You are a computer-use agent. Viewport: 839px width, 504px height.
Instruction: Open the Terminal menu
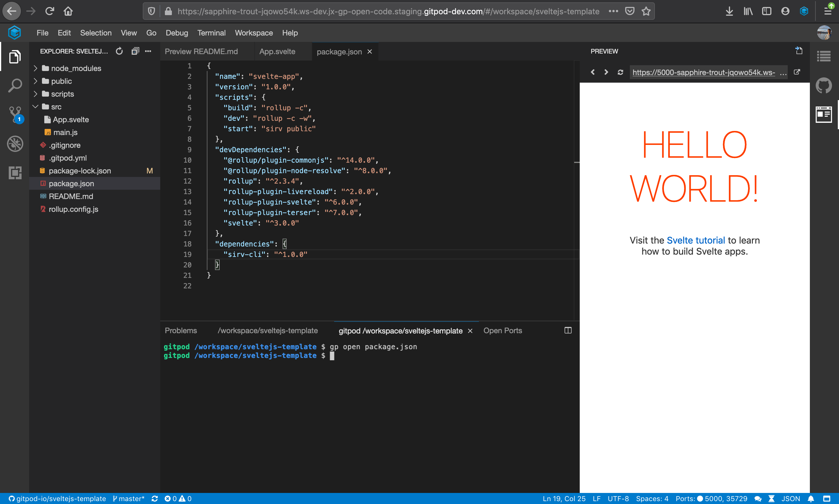(x=211, y=33)
